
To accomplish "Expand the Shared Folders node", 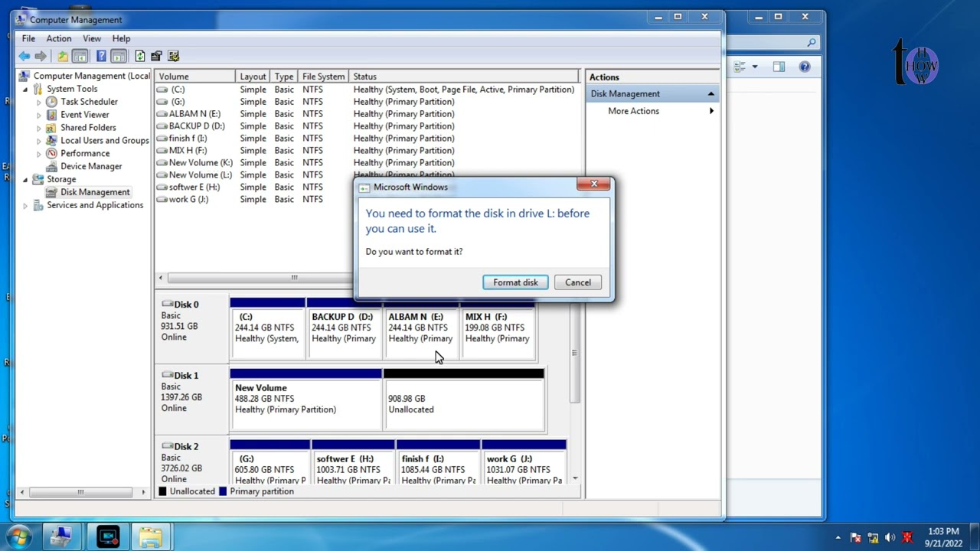I will (x=39, y=128).
